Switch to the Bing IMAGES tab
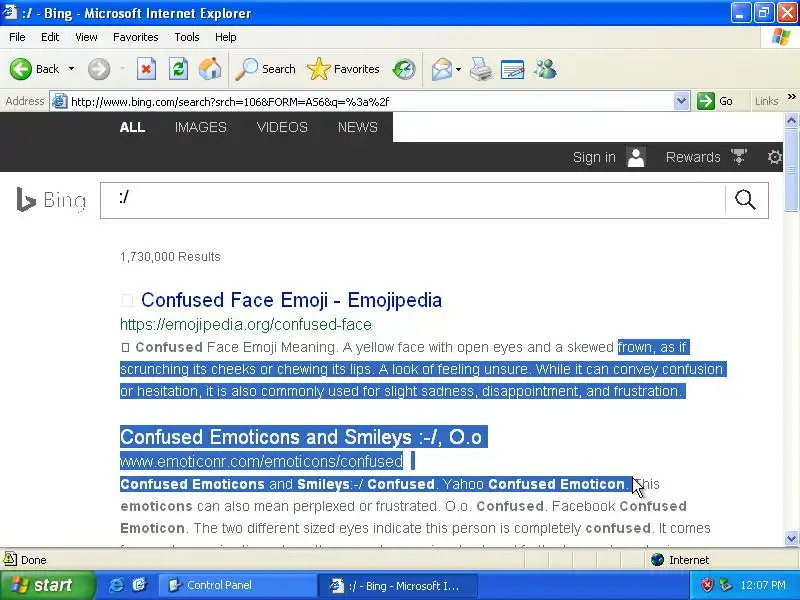Screen dimensions: 800x600 click(201, 127)
